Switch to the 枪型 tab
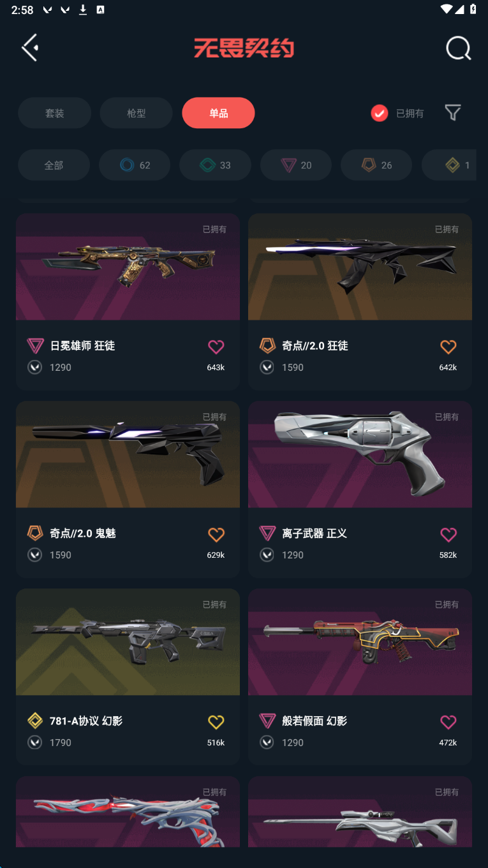This screenshot has width=488, height=868. click(x=137, y=113)
